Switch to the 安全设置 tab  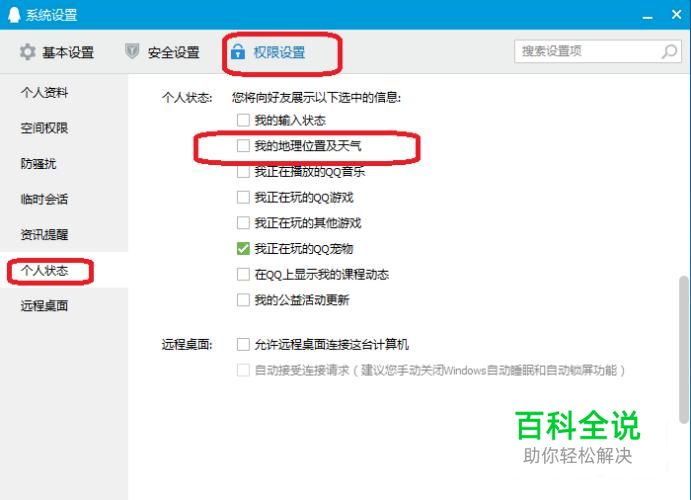(162, 52)
